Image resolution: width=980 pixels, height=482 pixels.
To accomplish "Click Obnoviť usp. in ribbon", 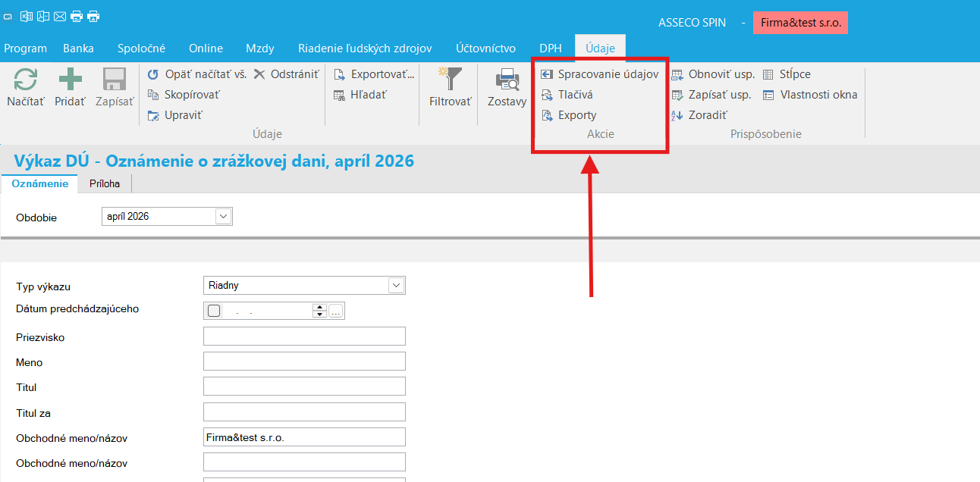I will pyautogui.click(x=713, y=74).
